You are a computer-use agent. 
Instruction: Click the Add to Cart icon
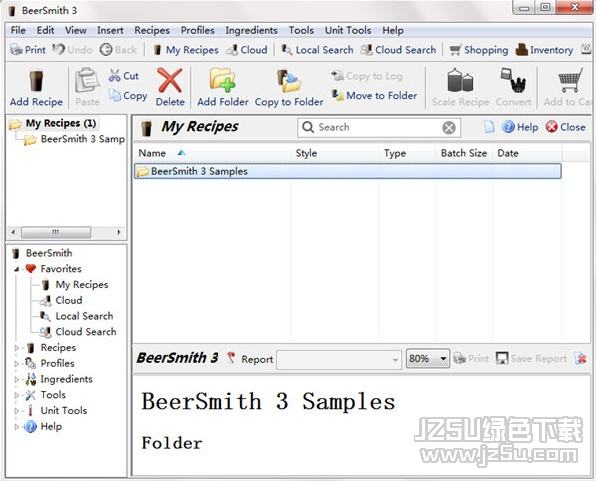coord(570,80)
